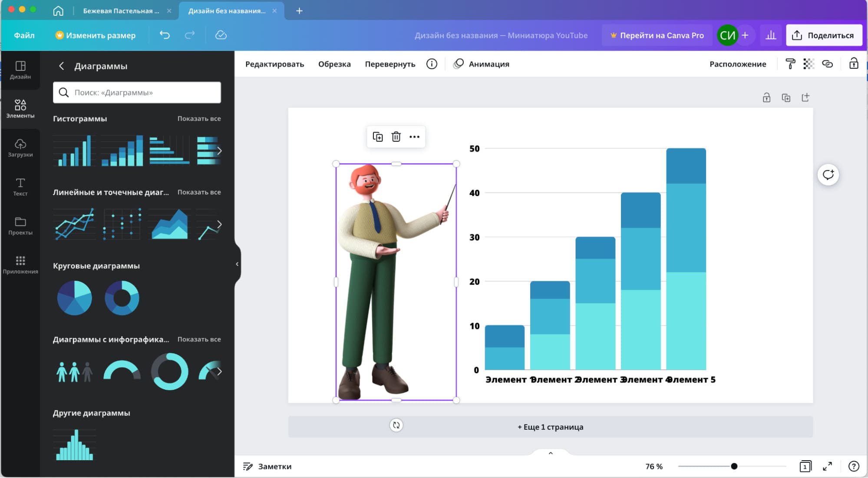Click the zoom slider handle
Image resolution: width=868 pixels, height=478 pixels.
[x=734, y=466]
